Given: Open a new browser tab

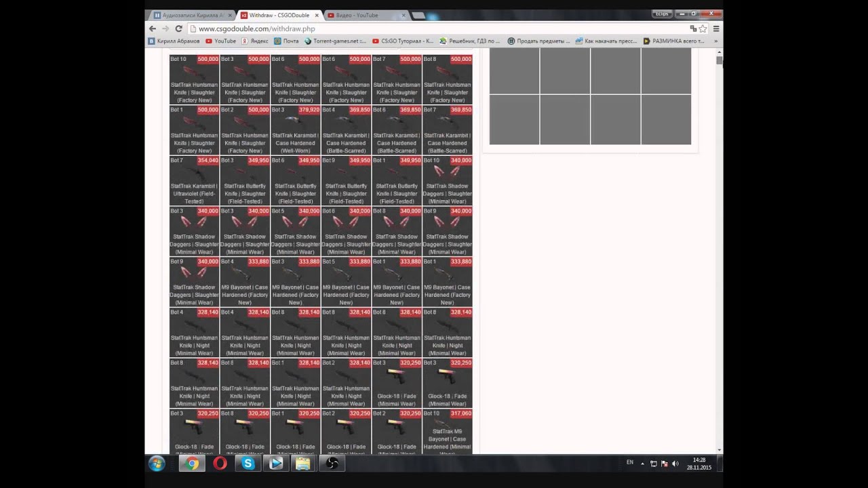Looking at the screenshot, I should 418,15.
